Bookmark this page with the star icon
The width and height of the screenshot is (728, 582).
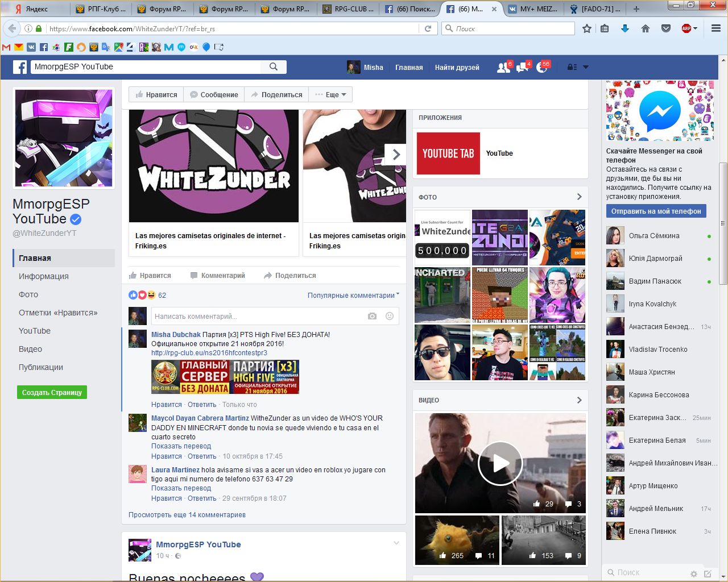pos(587,28)
